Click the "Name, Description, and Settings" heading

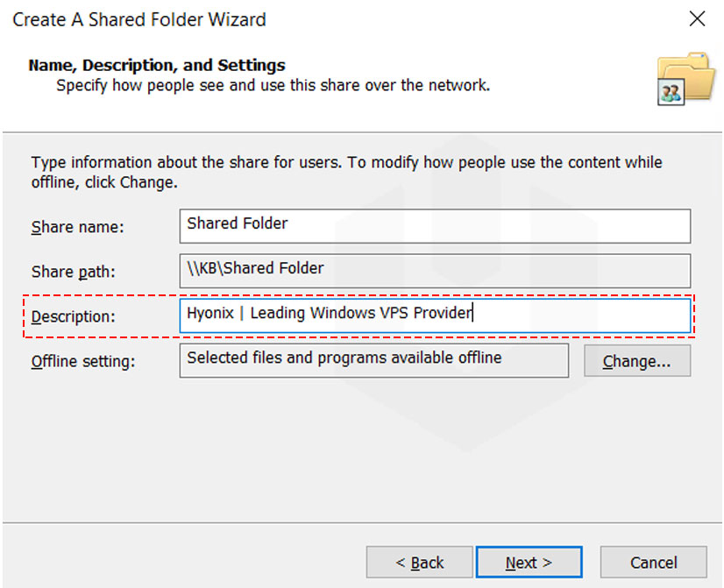coord(157,65)
